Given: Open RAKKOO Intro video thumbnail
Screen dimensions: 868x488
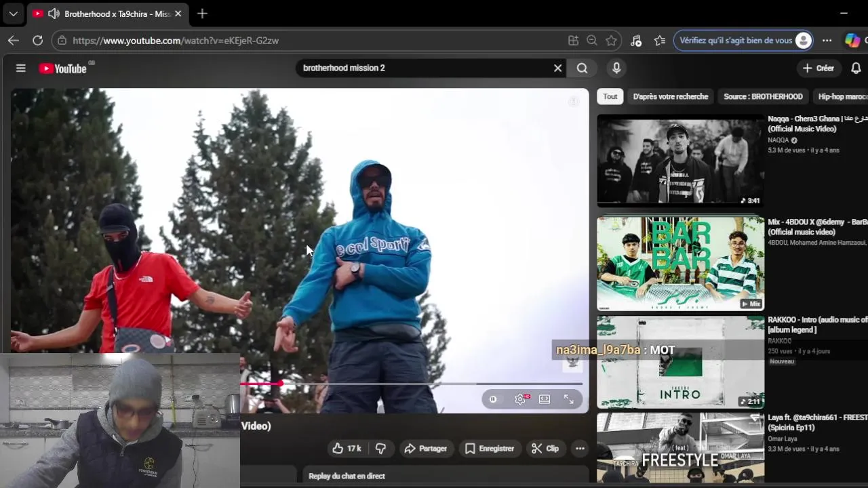Looking at the screenshot, I should [x=680, y=363].
